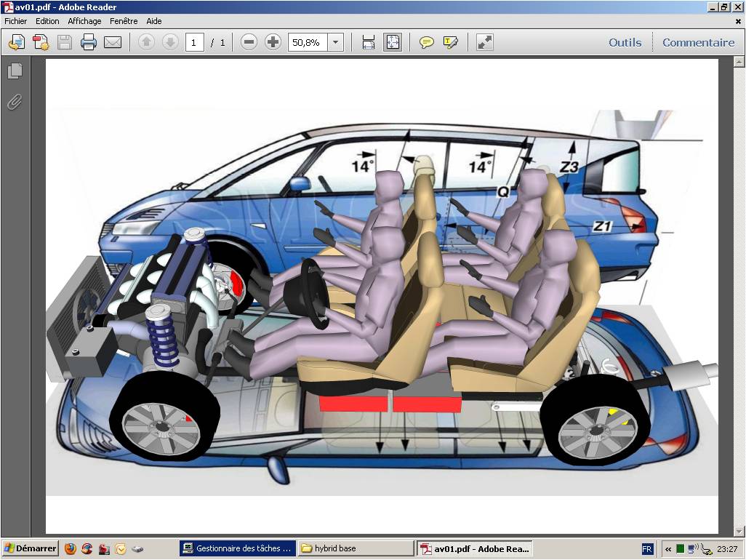746x560 pixels.
Task: Click the zoom in plus button
Action: pyautogui.click(x=273, y=42)
